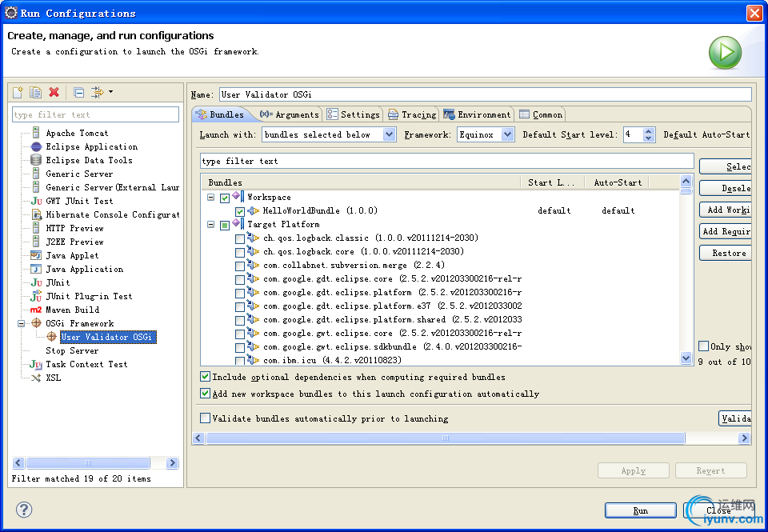Click the GWT JUnit Test icon

36,201
